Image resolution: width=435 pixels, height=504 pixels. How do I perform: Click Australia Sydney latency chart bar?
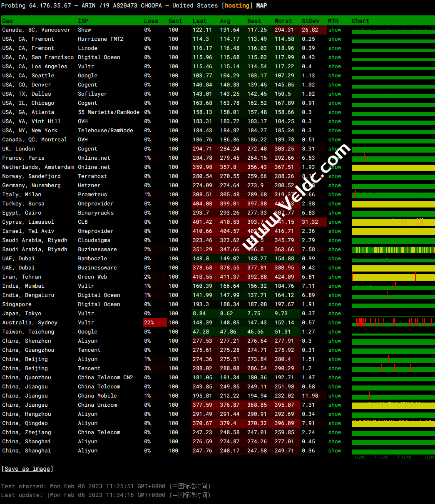point(393,323)
